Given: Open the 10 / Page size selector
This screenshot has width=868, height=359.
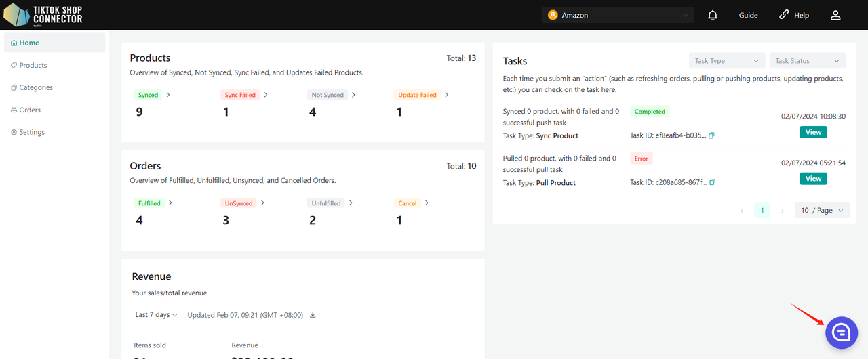Looking at the screenshot, I should [822, 211].
